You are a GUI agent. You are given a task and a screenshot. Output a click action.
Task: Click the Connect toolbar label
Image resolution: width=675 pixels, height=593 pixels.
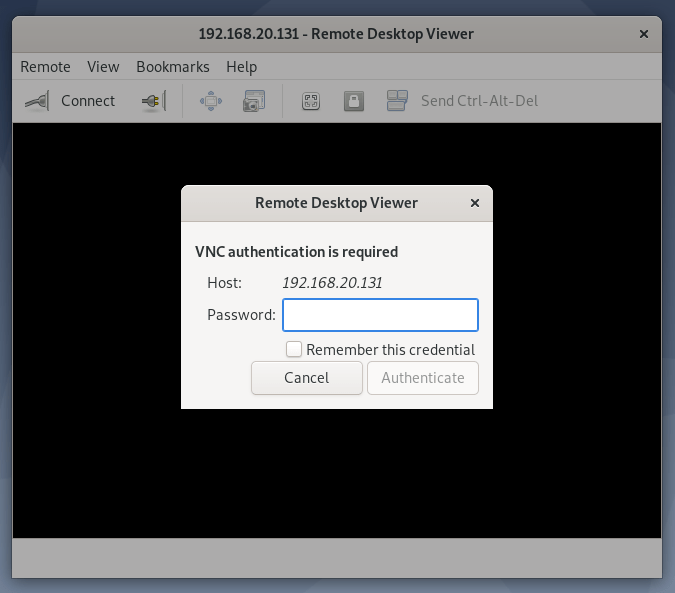[x=88, y=101]
